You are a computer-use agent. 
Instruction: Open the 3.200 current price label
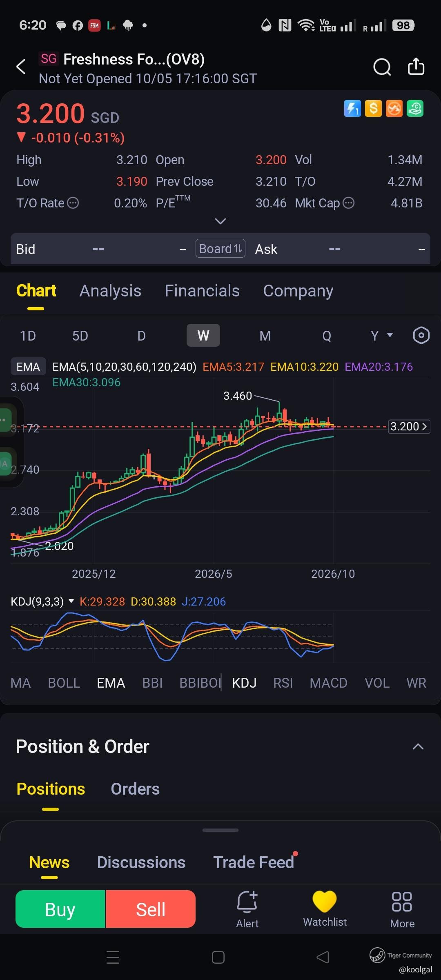[409, 426]
